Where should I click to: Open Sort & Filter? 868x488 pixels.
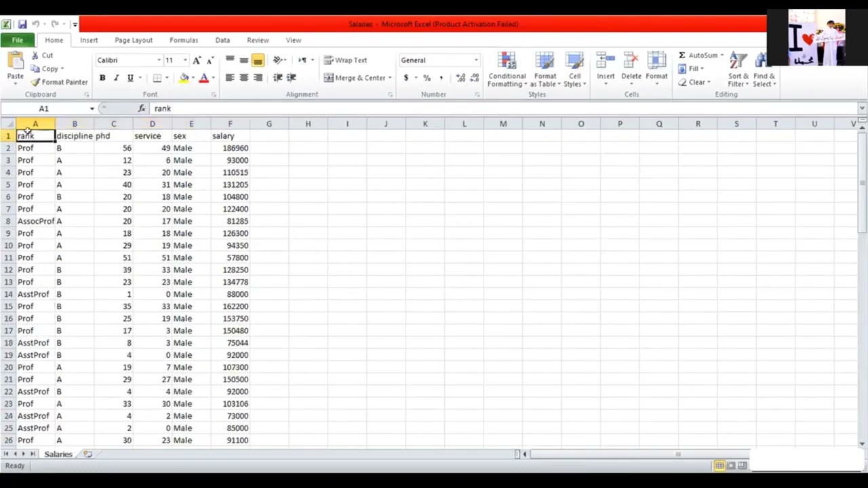coord(738,70)
